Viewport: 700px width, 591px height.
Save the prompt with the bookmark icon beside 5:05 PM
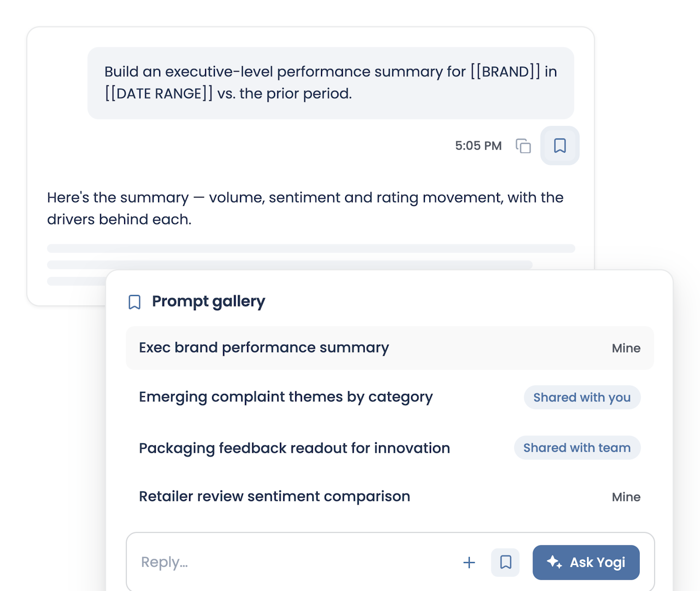pyautogui.click(x=559, y=146)
